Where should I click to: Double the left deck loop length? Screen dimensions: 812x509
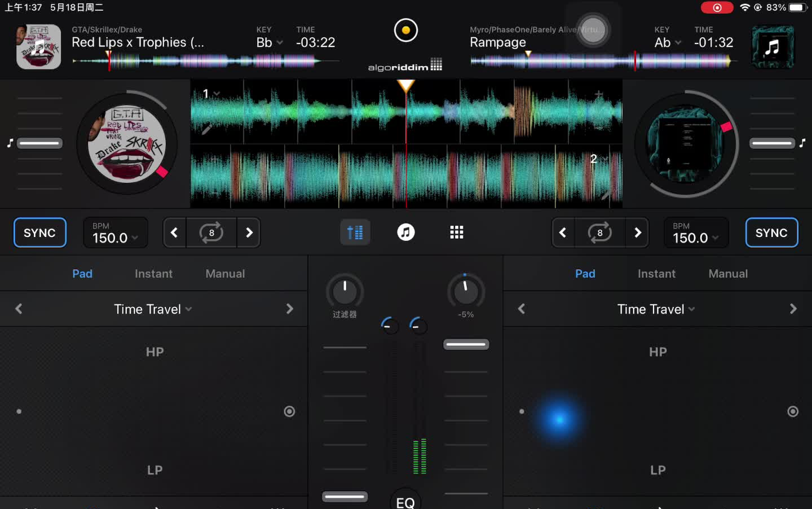pos(249,232)
